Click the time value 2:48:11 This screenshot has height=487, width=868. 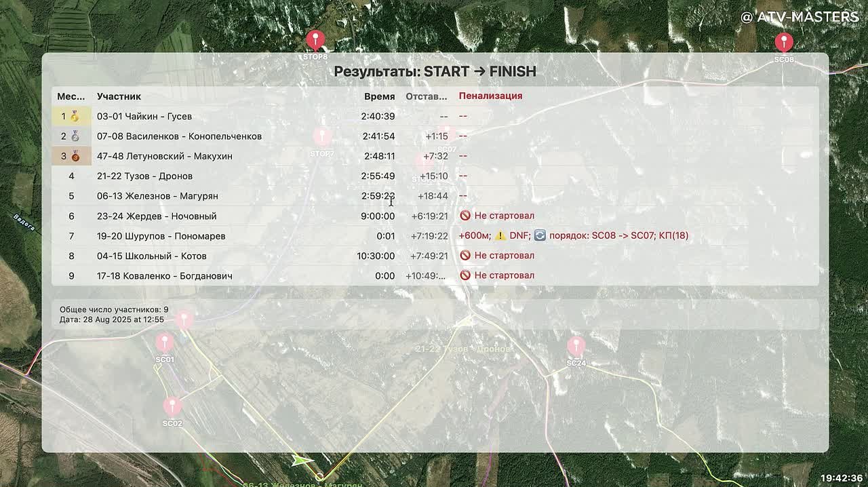[378, 156]
